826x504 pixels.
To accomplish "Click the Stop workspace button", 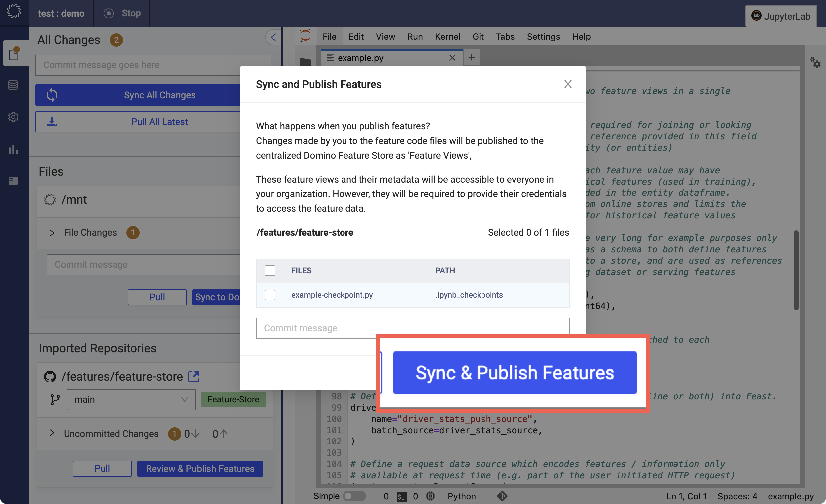I will (122, 13).
